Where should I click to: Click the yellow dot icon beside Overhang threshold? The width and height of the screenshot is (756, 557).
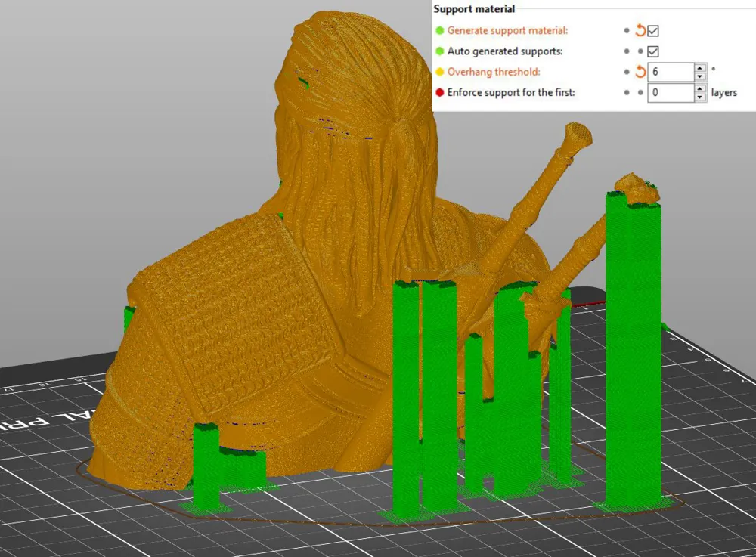click(x=442, y=72)
